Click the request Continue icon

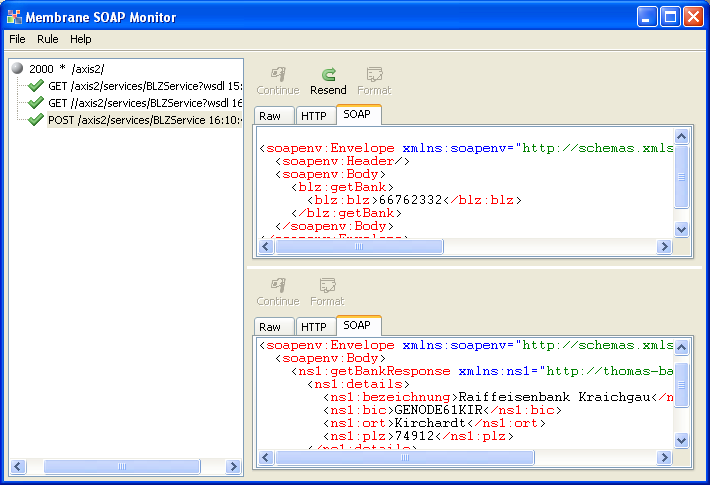[278, 74]
